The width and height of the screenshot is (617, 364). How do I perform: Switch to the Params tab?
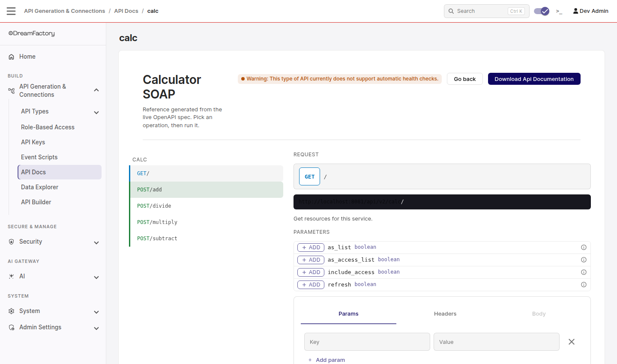click(x=348, y=314)
